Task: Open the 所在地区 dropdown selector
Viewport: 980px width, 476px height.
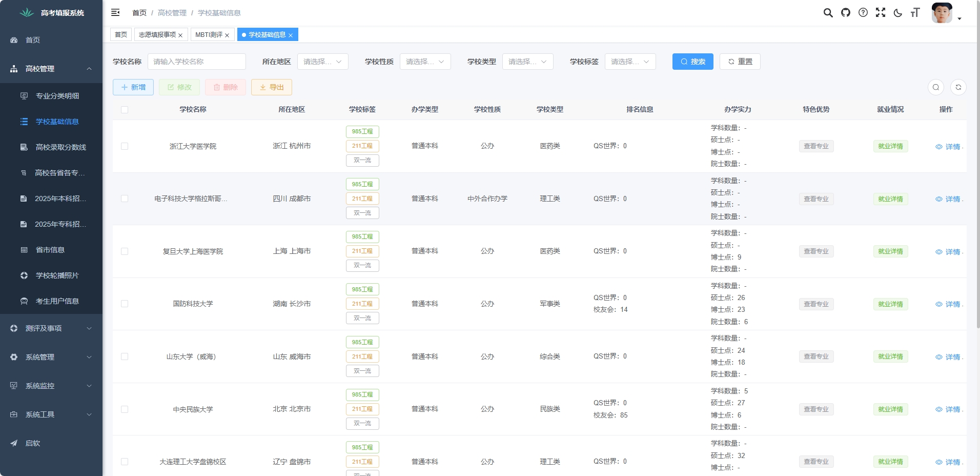Action: [x=322, y=62]
